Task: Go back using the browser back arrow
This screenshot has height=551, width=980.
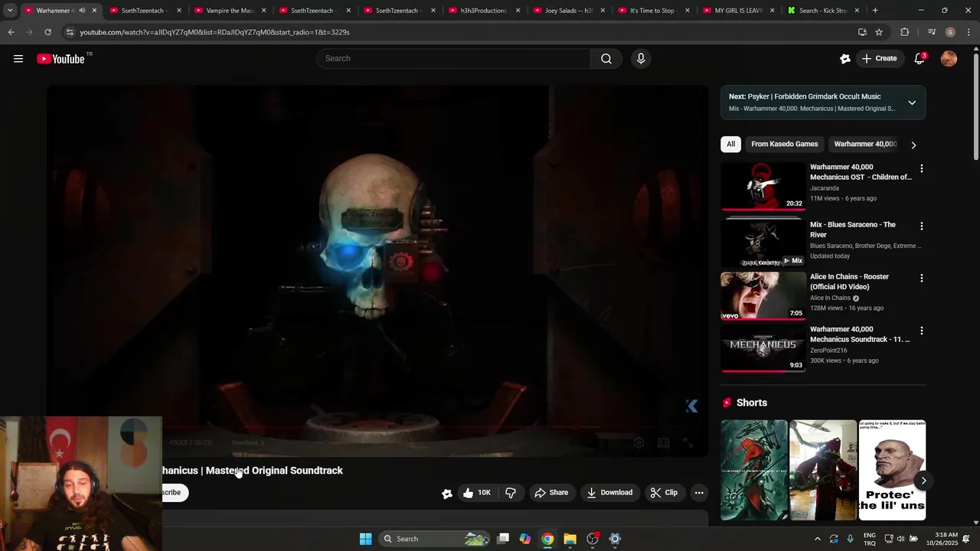Action: point(11,32)
